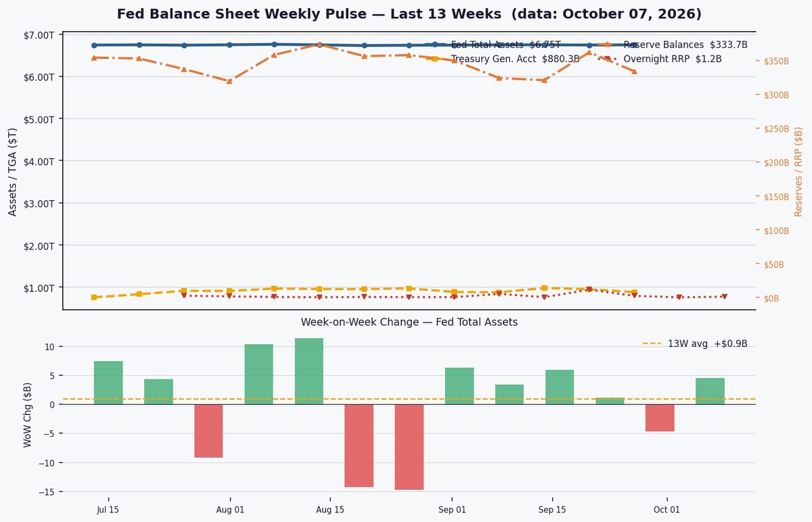
Task: Select the "Fed Total Assets $6.75T" legend entry
Action: point(493,45)
